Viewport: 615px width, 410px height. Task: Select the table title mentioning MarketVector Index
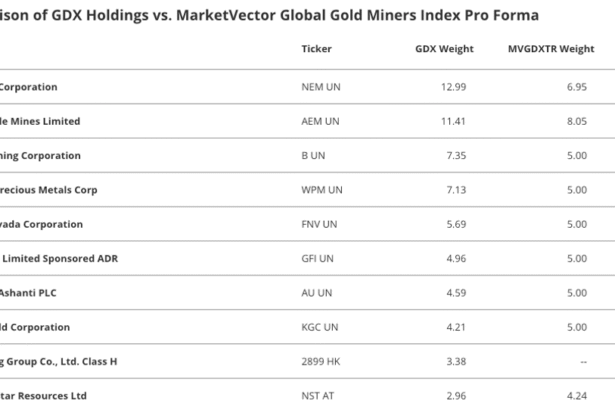[270, 15]
